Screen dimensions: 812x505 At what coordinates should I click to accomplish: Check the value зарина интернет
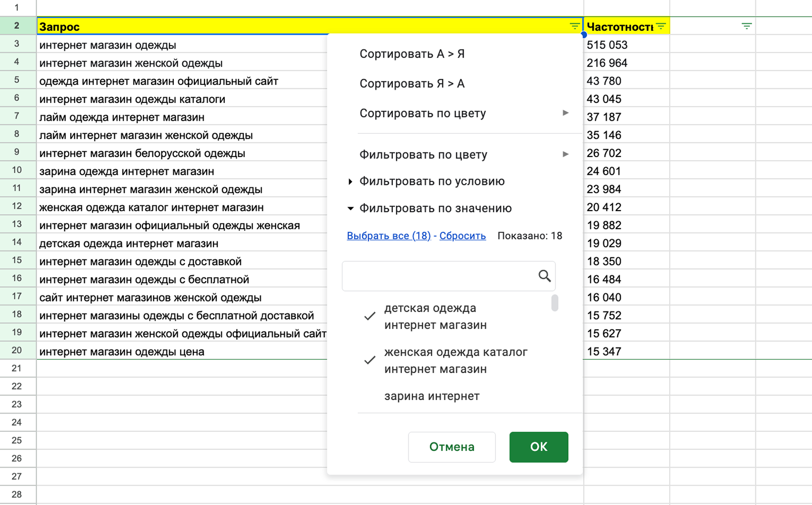[369, 396]
